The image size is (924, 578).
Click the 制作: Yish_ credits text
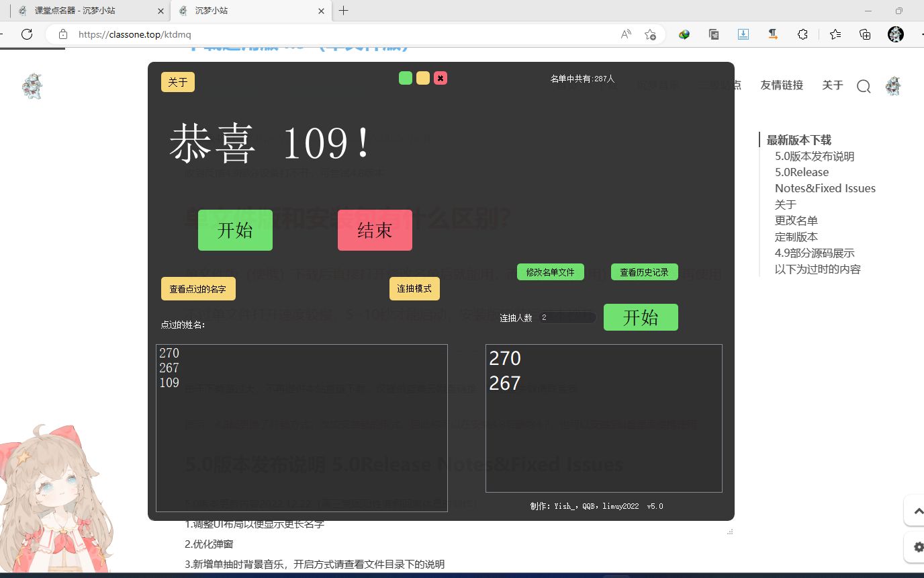point(596,506)
